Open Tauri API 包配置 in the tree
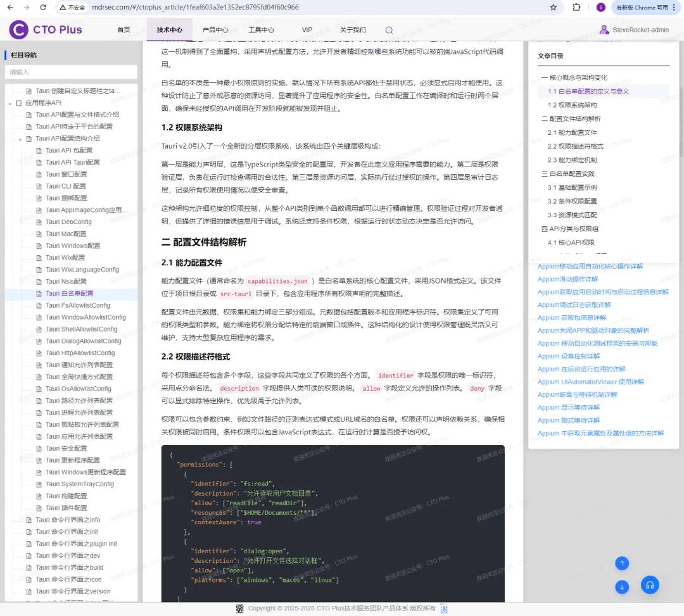The width and height of the screenshot is (684, 616). click(69, 151)
